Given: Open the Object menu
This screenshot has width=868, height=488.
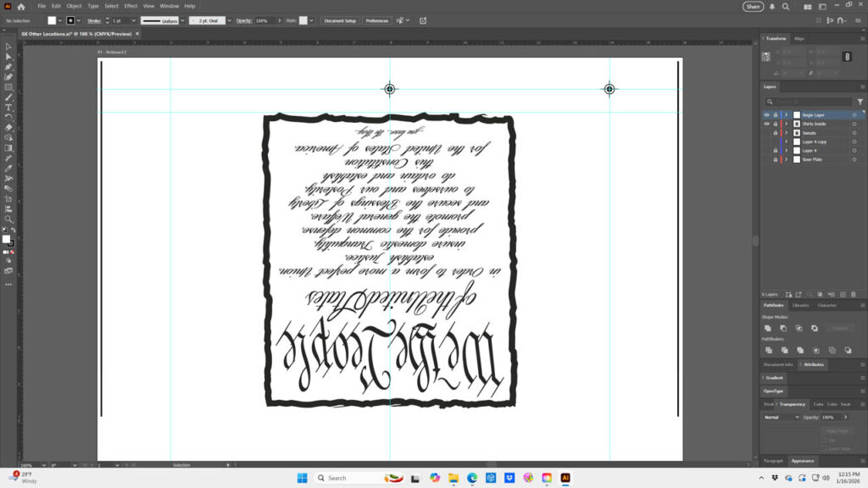Looking at the screenshot, I should coord(74,6).
